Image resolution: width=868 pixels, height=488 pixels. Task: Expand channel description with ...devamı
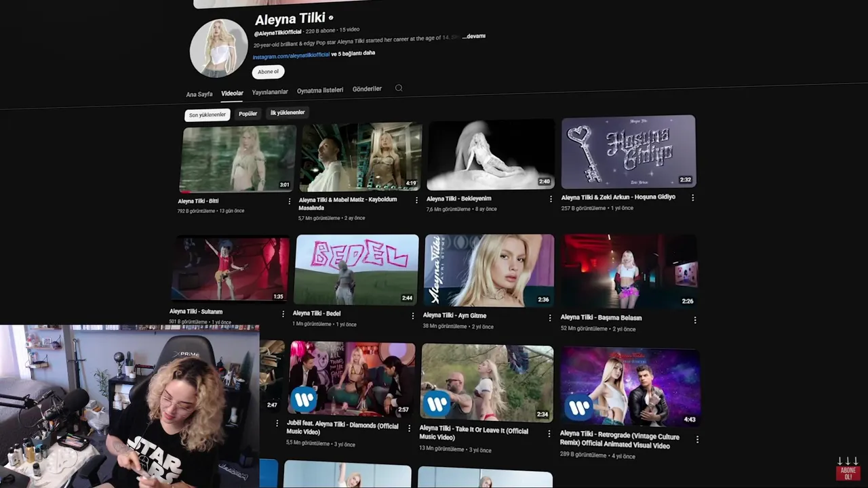pyautogui.click(x=473, y=37)
